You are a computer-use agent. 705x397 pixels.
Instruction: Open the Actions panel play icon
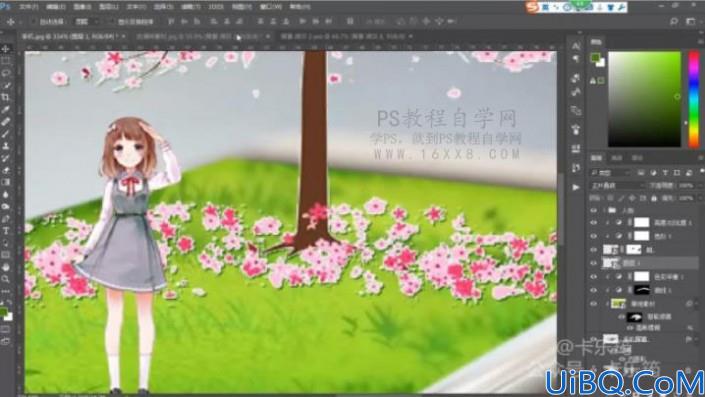[x=576, y=187]
